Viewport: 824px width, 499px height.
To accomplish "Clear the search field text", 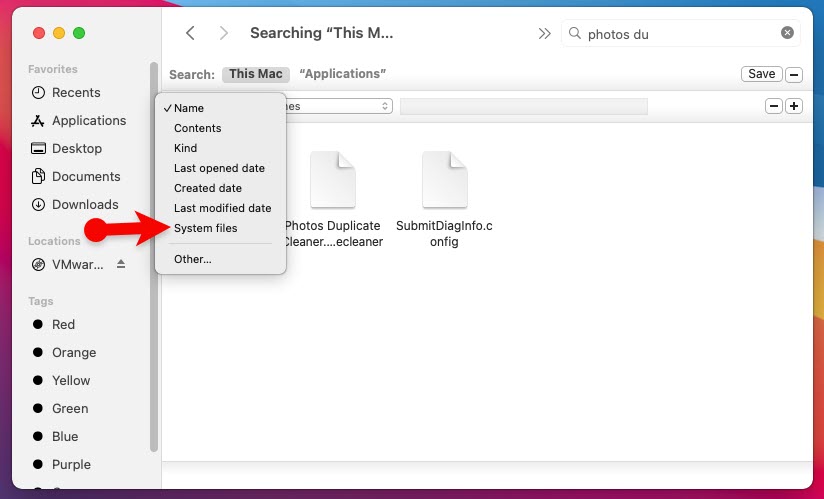I will 787,33.
